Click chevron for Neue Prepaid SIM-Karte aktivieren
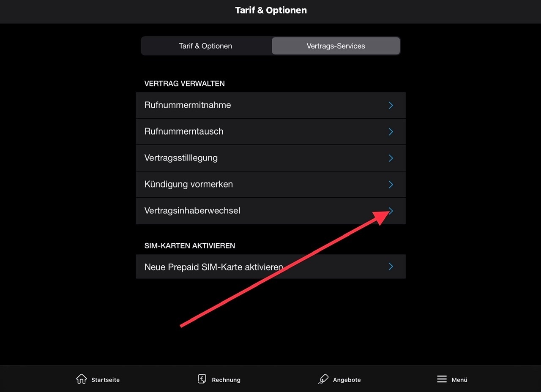The height and width of the screenshot is (392, 541). pos(391,267)
